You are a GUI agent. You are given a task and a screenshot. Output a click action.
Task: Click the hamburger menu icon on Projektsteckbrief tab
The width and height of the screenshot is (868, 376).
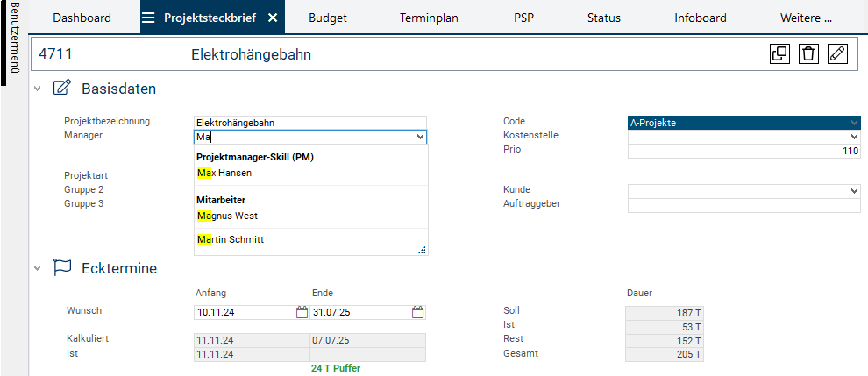(x=148, y=18)
